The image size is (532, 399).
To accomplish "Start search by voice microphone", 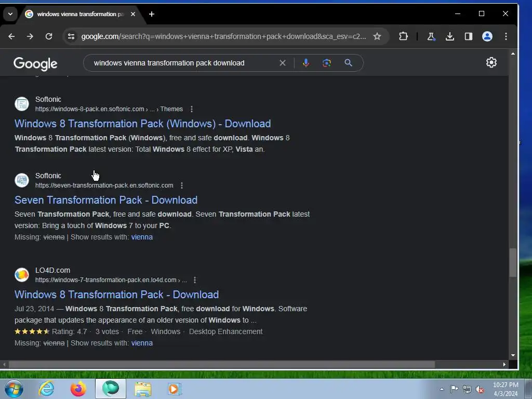I will pos(305,63).
